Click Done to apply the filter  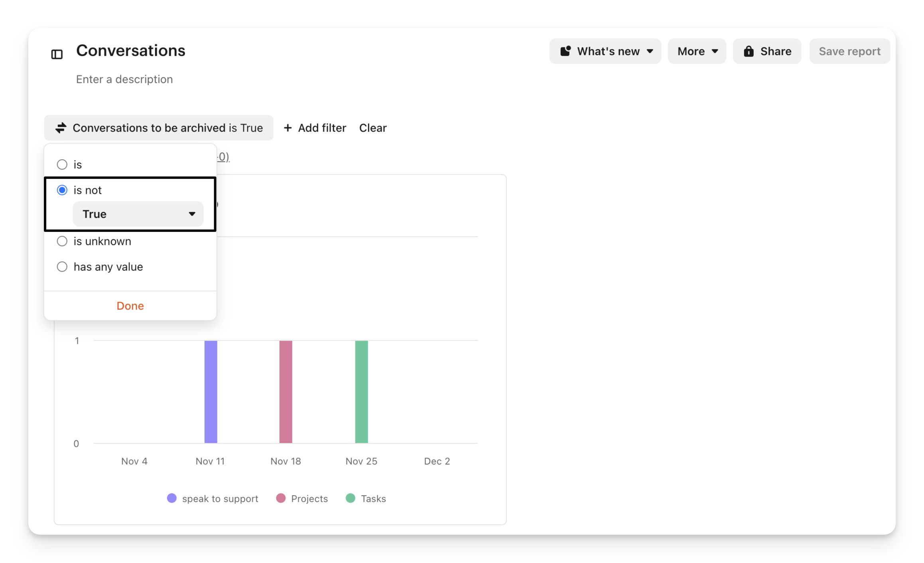coord(130,306)
